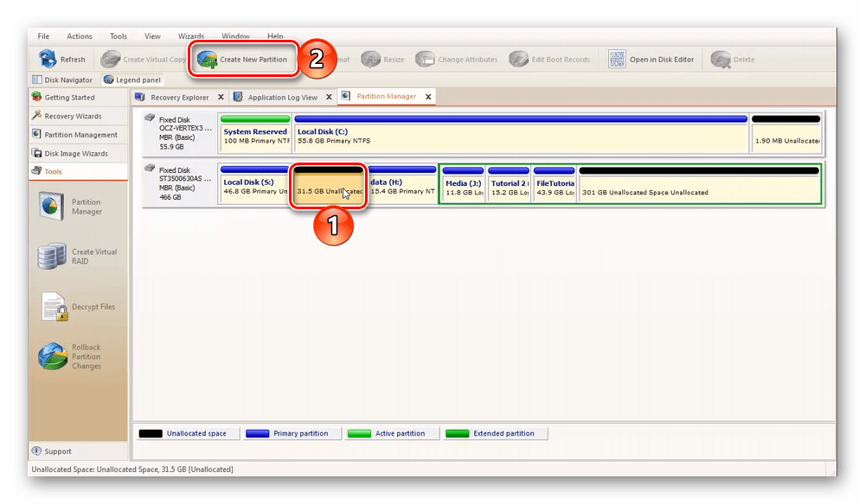Click the OCZ-VERTEX3 fixed disk icon
This screenshot has width=865, height=504.
coord(150,118)
